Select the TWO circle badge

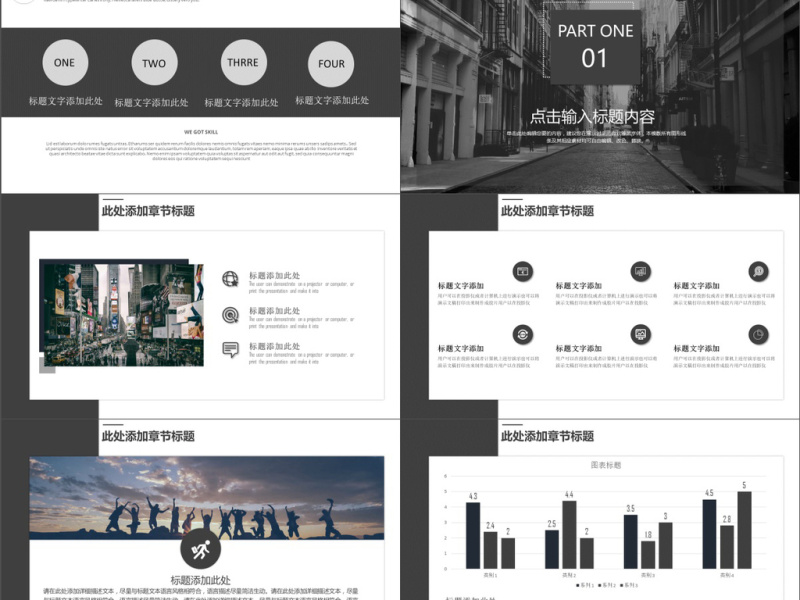pos(154,62)
